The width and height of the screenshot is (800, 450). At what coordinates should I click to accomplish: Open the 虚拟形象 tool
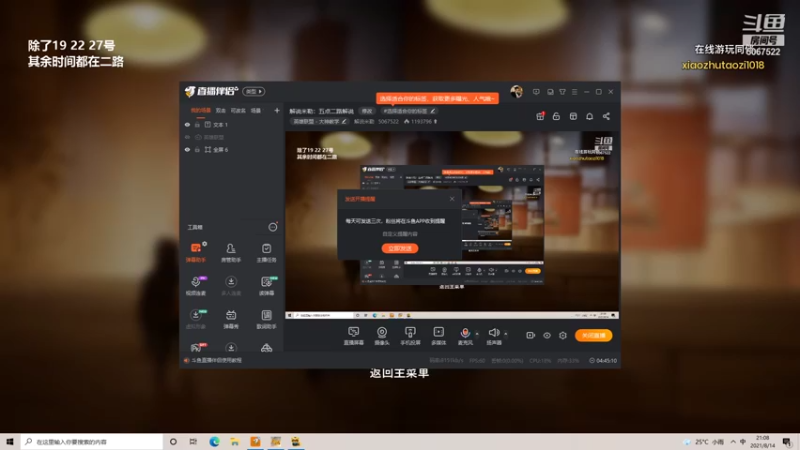pyautogui.click(x=196, y=319)
